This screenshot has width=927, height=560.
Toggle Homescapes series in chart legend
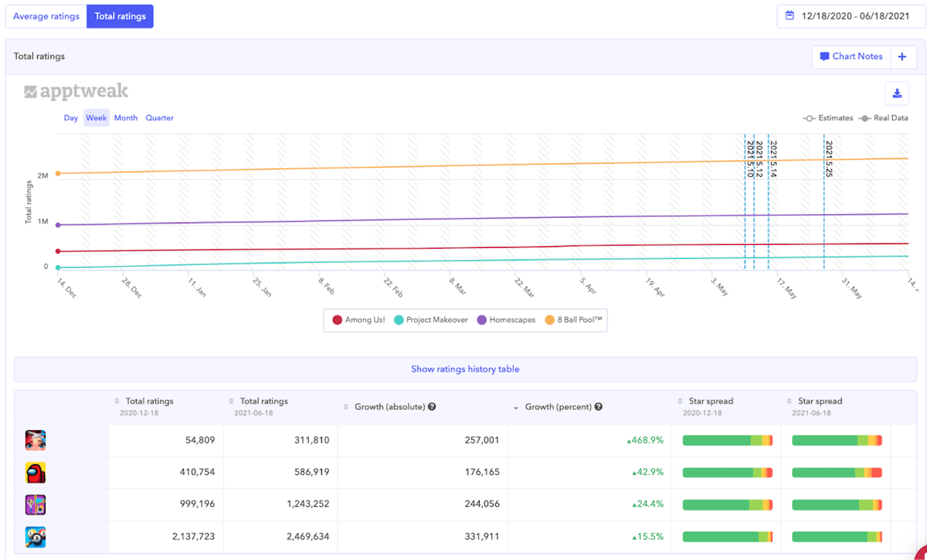(x=506, y=320)
